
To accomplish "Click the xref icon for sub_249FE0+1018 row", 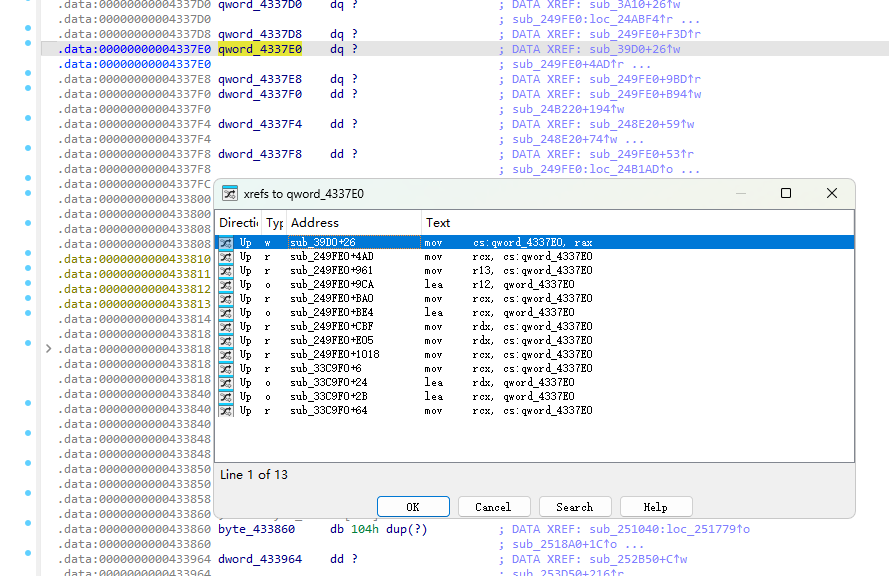I will coord(226,355).
